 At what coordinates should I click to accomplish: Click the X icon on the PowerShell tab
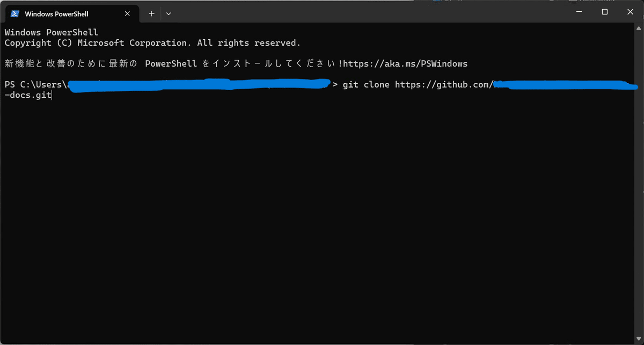127,13
